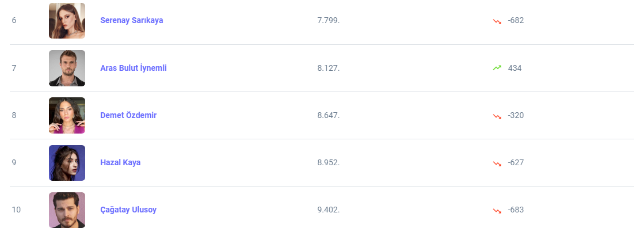Open the Serenay Sarıkaya name link
Viewport: 644px width, 232px height.
click(x=132, y=20)
